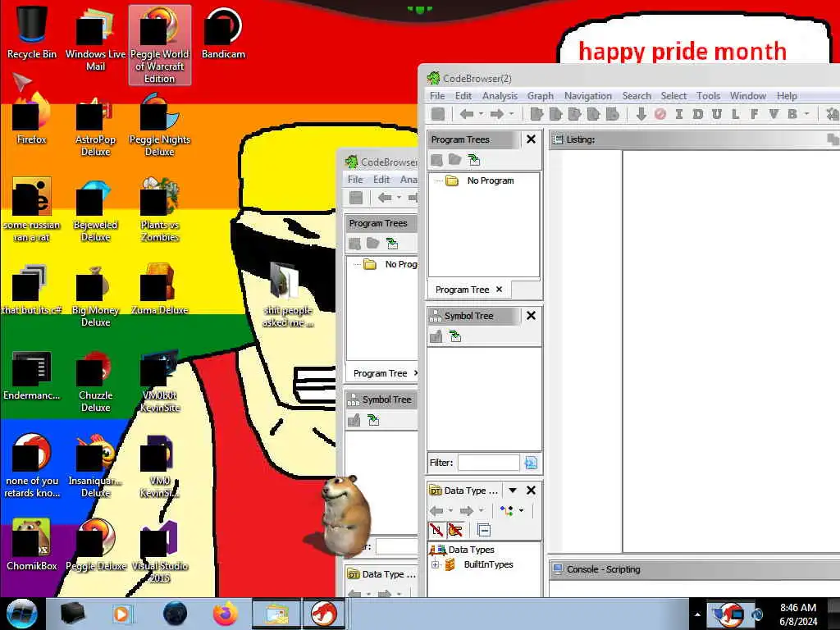Click Data Type Manager collapse-all icon

point(484,531)
